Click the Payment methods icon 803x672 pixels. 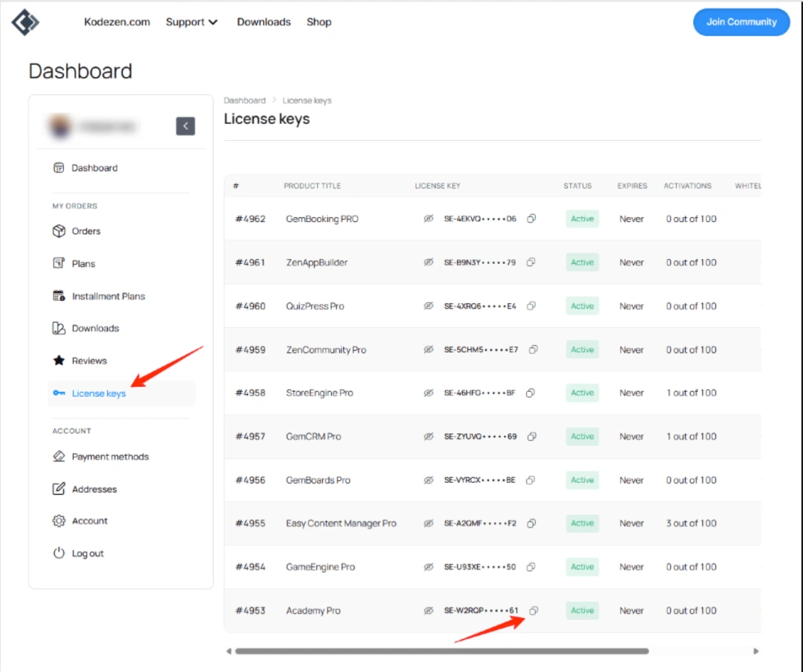point(59,456)
